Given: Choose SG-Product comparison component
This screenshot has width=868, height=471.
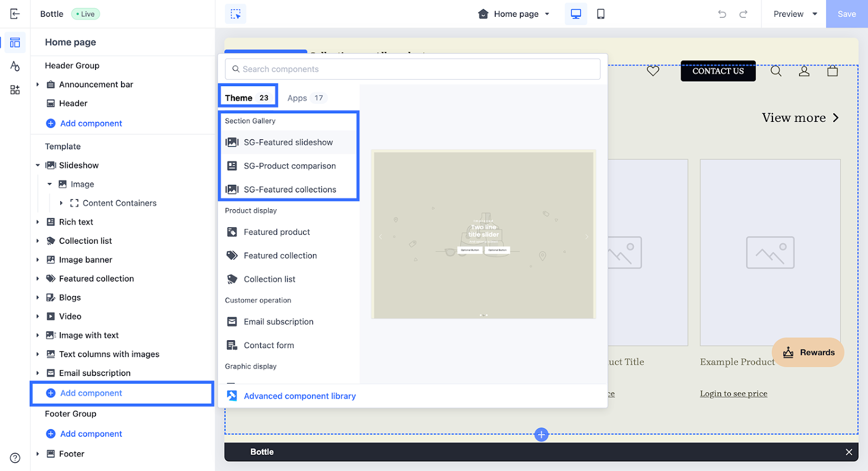Looking at the screenshot, I should tap(289, 166).
